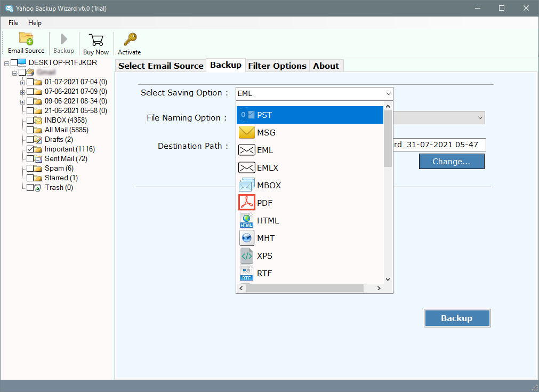Viewport: 539px width, 392px height.
Task: Click the large blue Backup button
Action: pos(457,318)
